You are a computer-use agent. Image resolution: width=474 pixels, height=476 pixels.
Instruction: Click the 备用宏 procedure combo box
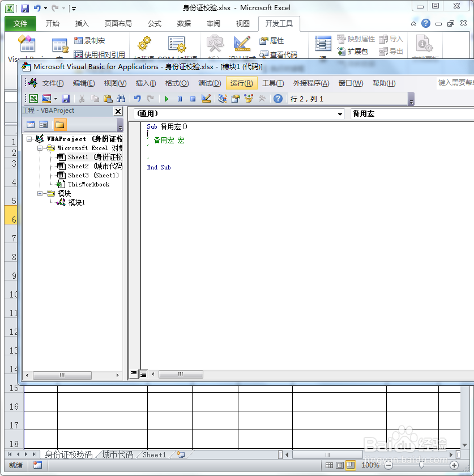coord(412,114)
